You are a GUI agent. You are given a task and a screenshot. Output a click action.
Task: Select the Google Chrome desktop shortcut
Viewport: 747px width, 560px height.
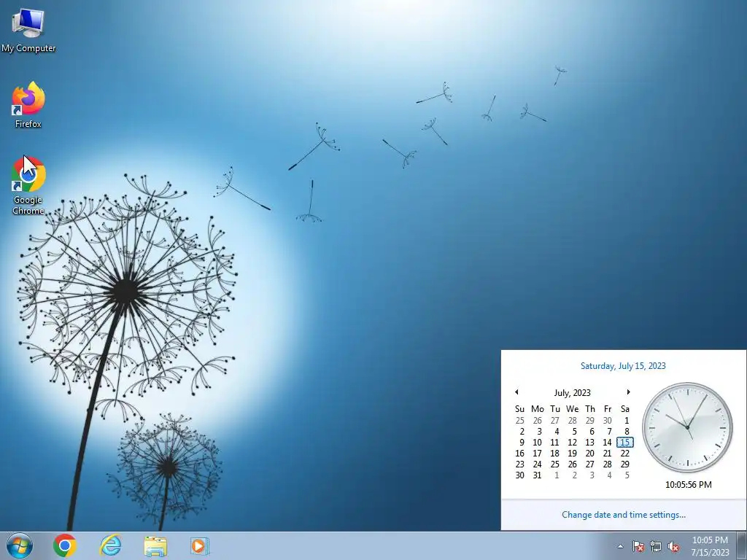[28, 186]
